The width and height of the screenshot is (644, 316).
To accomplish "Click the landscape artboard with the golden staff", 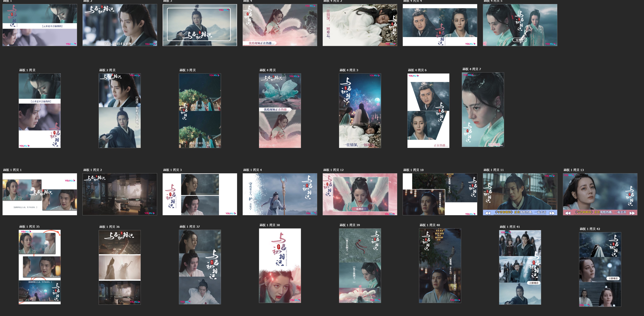I will 280,194.
